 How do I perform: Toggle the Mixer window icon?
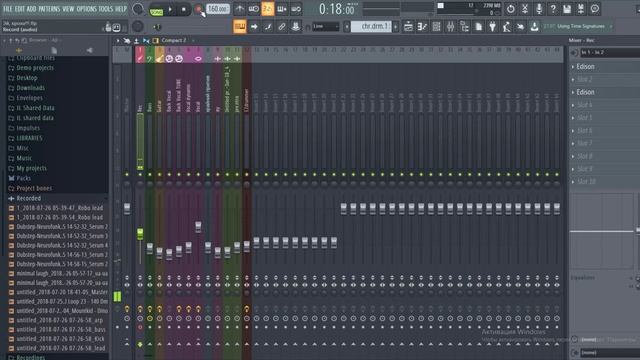[450, 27]
